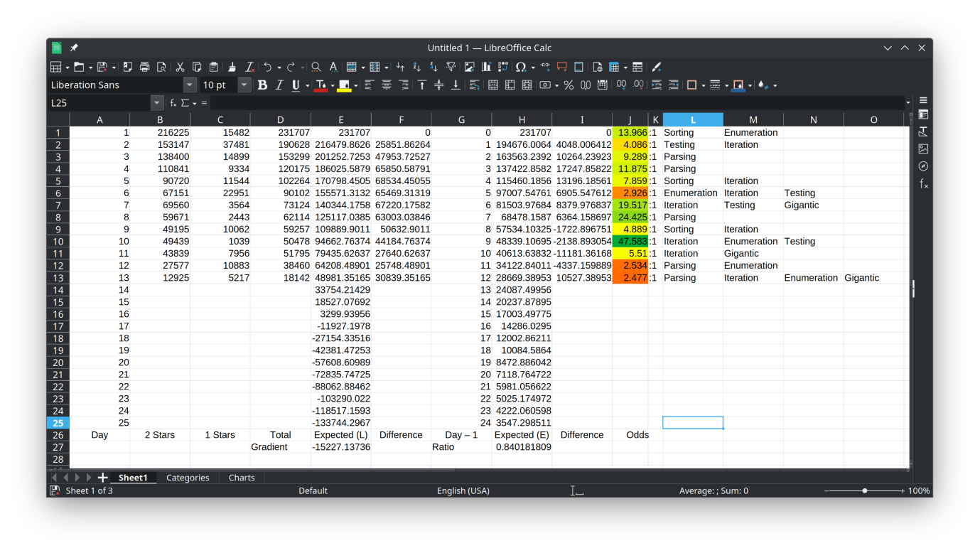This screenshot has width=980, height=553.
Task: Insert special character with Omega icon
Action: [x=521, y=67]
